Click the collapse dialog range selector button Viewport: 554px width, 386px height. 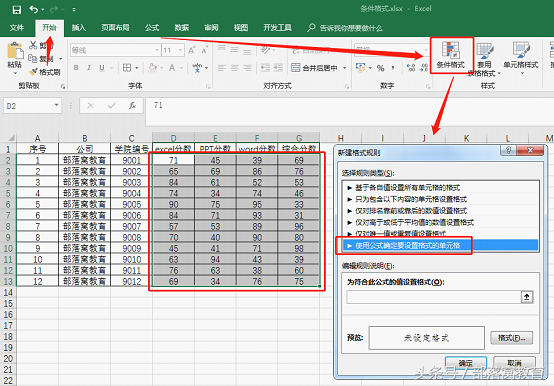[x=526, y=297]
